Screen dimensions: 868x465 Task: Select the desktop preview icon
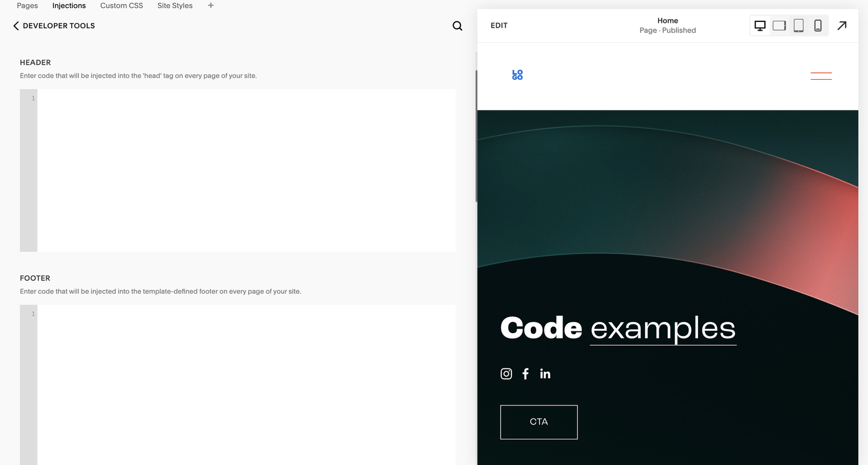click(x=760, y=25)
